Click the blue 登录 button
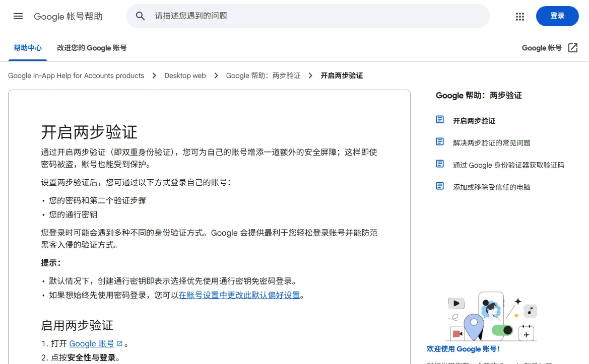589x364 pixels. coord(557,16)
